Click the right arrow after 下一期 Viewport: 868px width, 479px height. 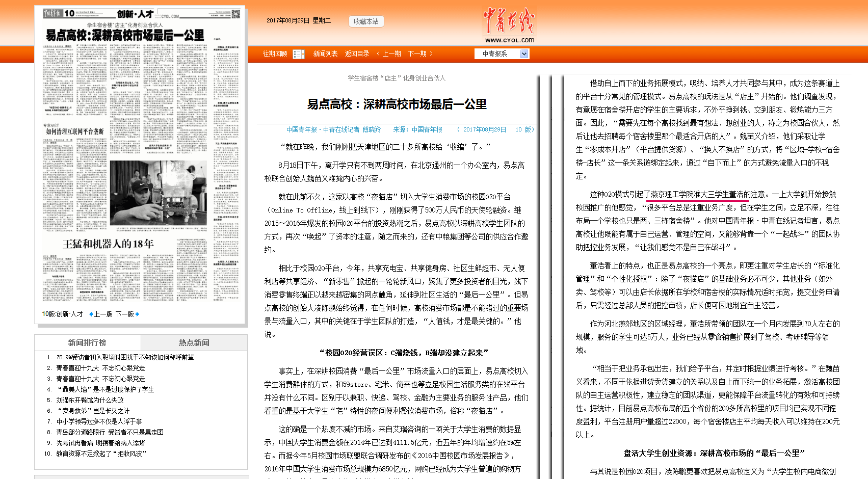pyautogui.click(x=432, y=54)
